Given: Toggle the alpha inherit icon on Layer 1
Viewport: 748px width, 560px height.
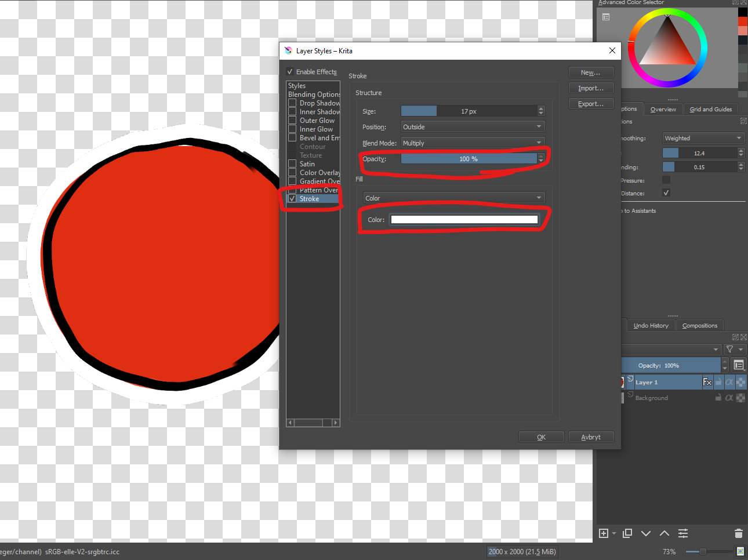Looking at the screenshot, I should click(x=729, y=382).
